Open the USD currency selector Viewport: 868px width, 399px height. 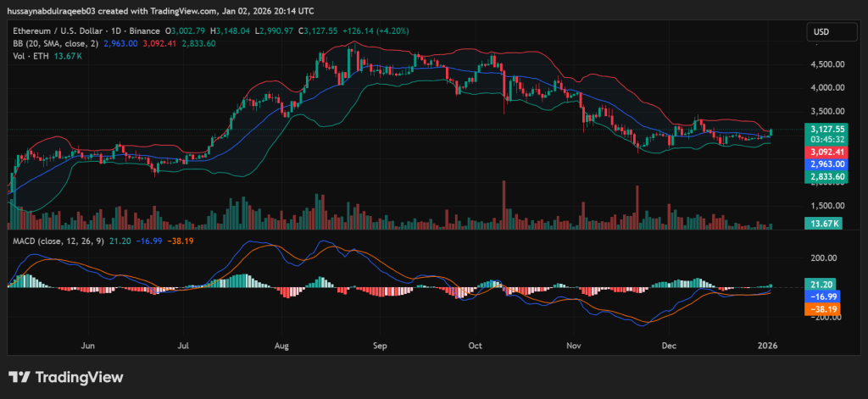point(821,31)
